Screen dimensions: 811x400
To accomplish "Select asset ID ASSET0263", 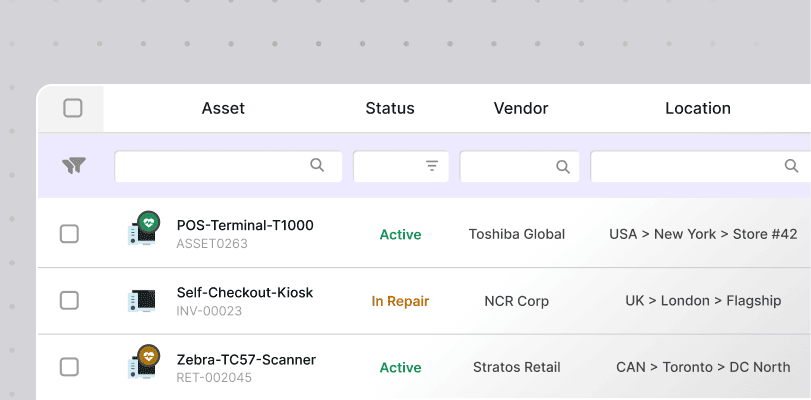I will [x=212, y=244].
